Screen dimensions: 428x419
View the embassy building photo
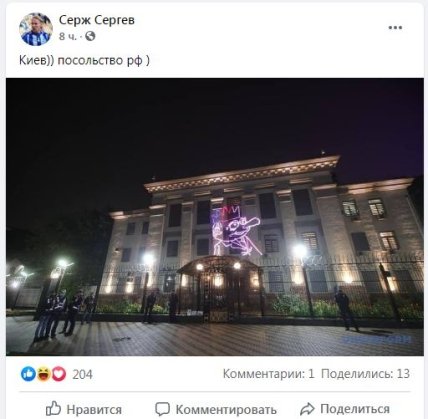point(215,217)
